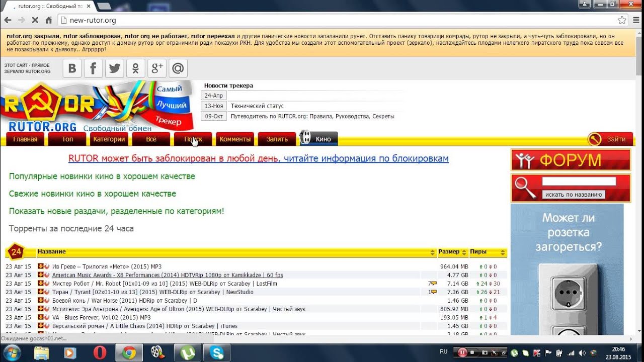This screenshot has height=362, width=644.
Task: Switch to the rutor.org browser tab
Action: tap(49, 7)
